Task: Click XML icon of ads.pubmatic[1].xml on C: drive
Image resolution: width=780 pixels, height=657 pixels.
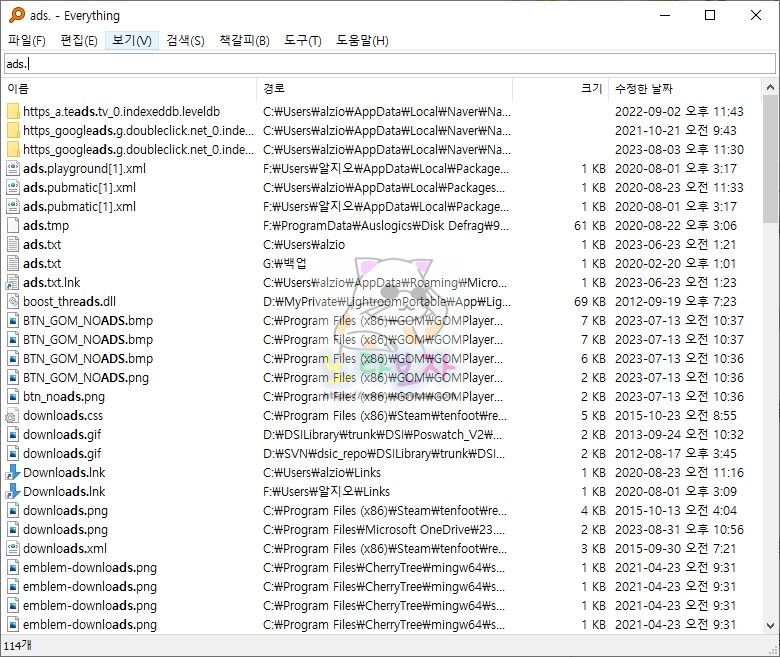Action: 13,188
